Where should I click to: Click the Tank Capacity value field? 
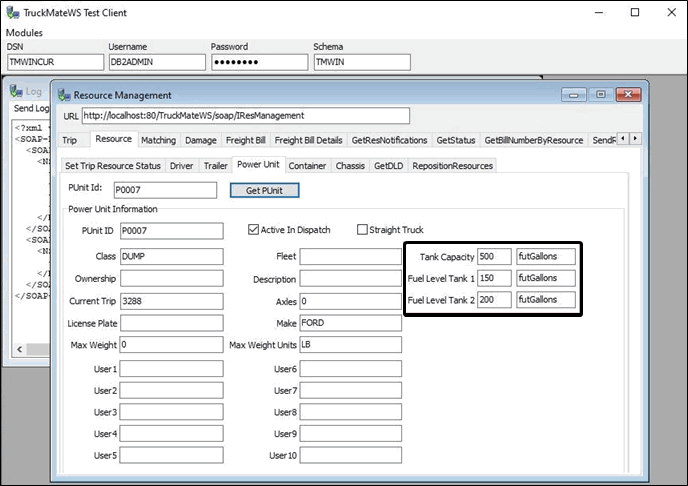[x=494, y=256]
